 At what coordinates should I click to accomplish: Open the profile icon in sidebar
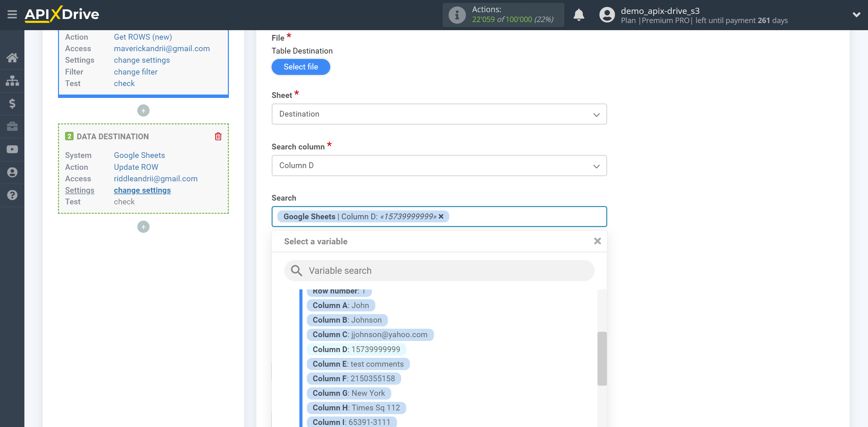pyautogui.click(x=12, y=172)
